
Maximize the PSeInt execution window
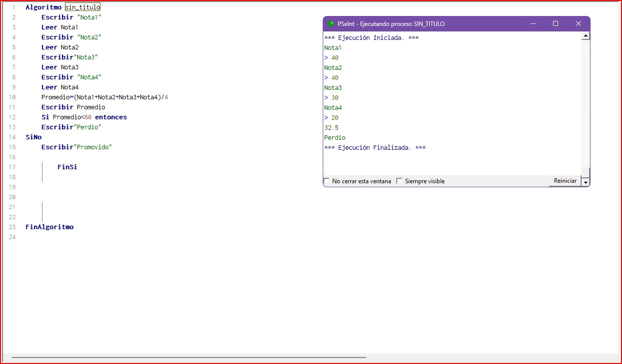coord(556,24)
